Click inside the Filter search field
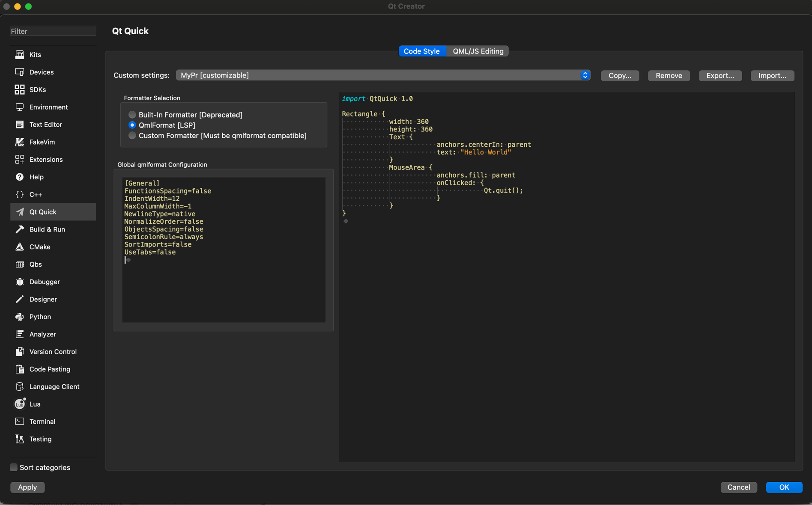Screen dimensions: 812x505 53,31
